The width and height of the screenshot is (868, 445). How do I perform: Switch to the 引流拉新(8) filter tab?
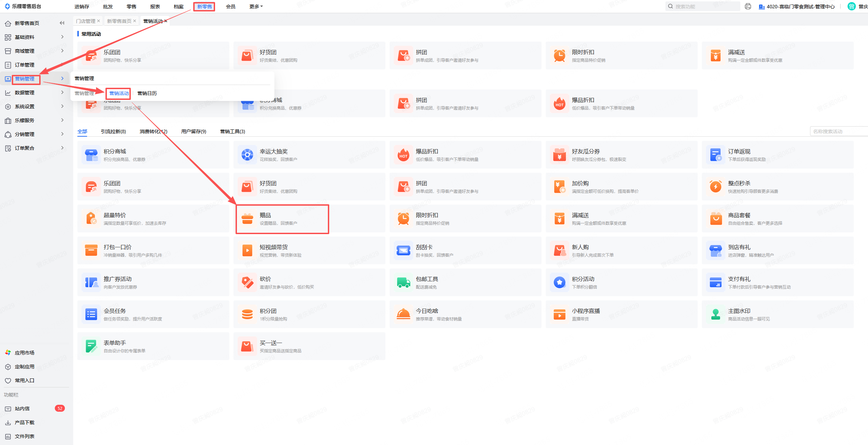click(x=113, y=131)
